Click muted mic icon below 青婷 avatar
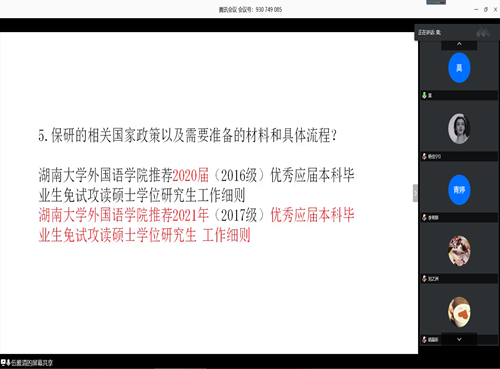 click(424, 217)
